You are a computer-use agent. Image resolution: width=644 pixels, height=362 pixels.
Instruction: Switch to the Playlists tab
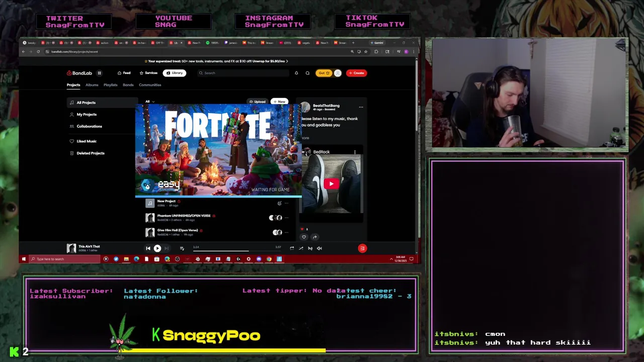110,85
